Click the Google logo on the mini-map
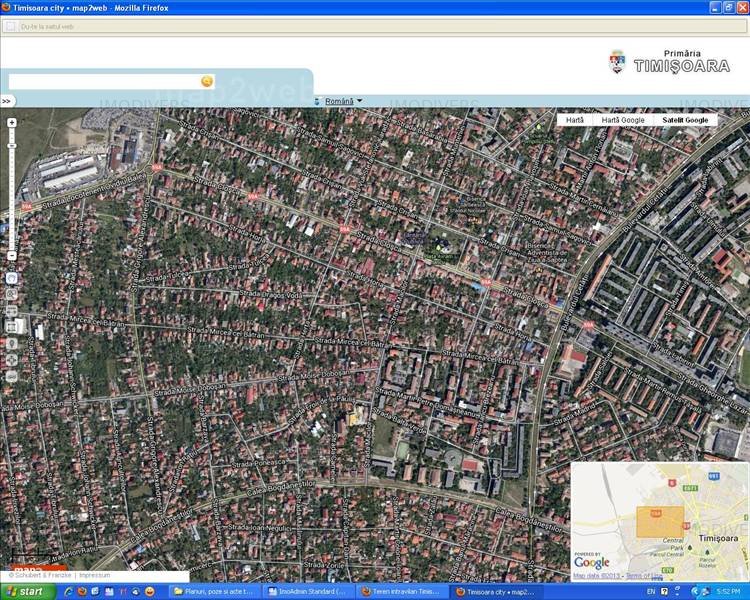Viewport: 750px width, 600px height. pos(591,563)
